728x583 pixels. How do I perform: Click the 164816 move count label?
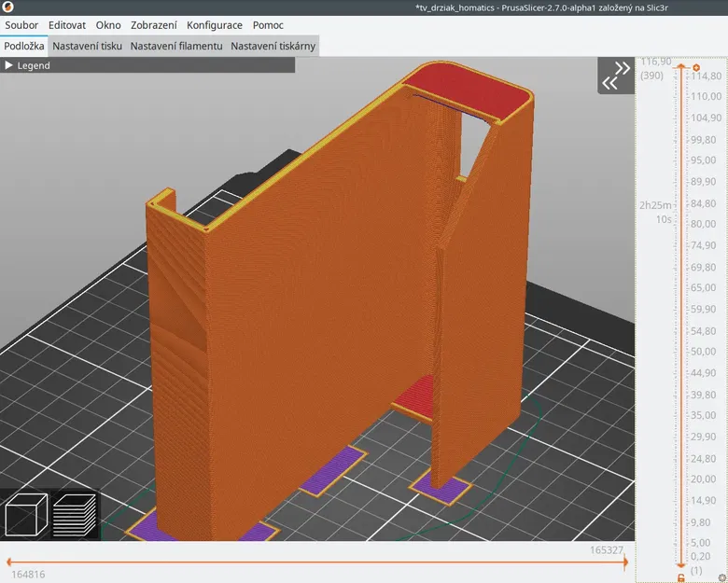click(28, 575)
